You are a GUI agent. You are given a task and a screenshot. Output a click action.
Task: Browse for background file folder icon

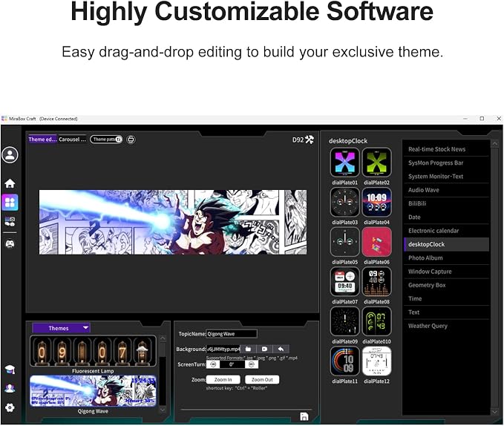pyautogui.click(x=248, y=349)
